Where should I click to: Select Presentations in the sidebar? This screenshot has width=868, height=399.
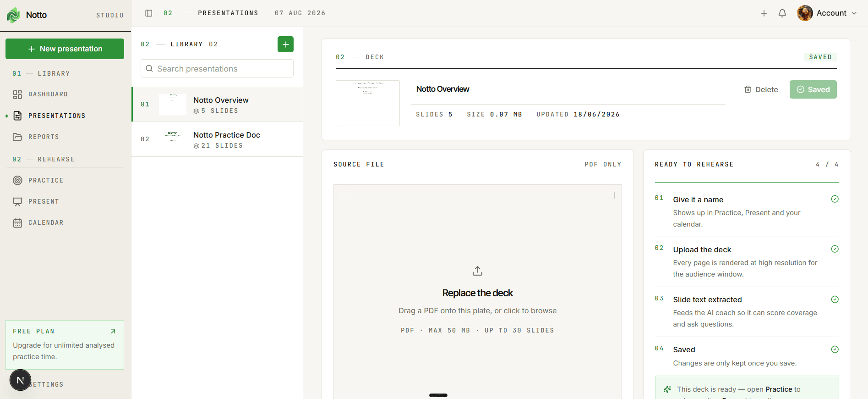coord(65,116)
